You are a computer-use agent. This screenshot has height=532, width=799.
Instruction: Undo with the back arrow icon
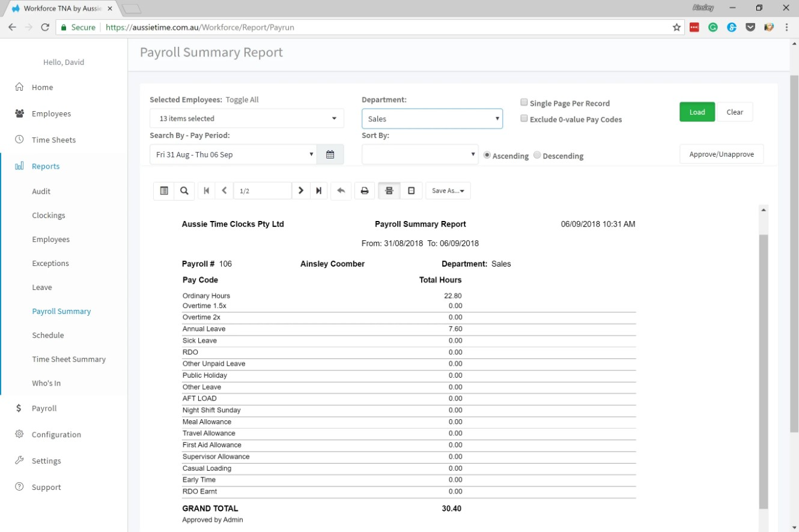pyautogui.click(x=340, y=190)
